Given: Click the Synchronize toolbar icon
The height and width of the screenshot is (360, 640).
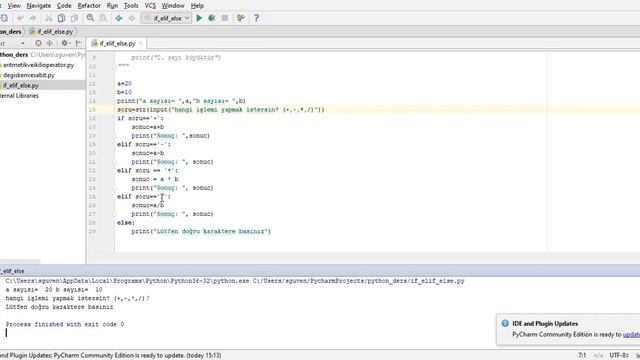Looking at the screenshot, I should 4,18.
